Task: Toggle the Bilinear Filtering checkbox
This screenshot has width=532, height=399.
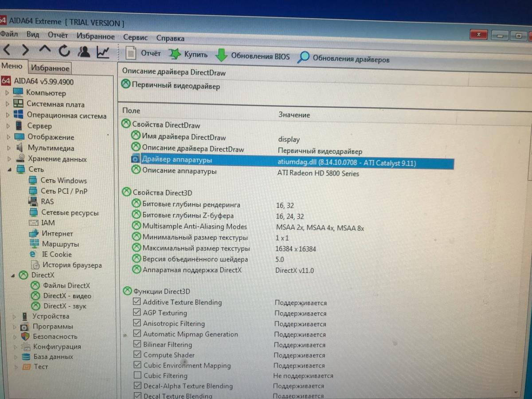Action: [x=137, y=344]
